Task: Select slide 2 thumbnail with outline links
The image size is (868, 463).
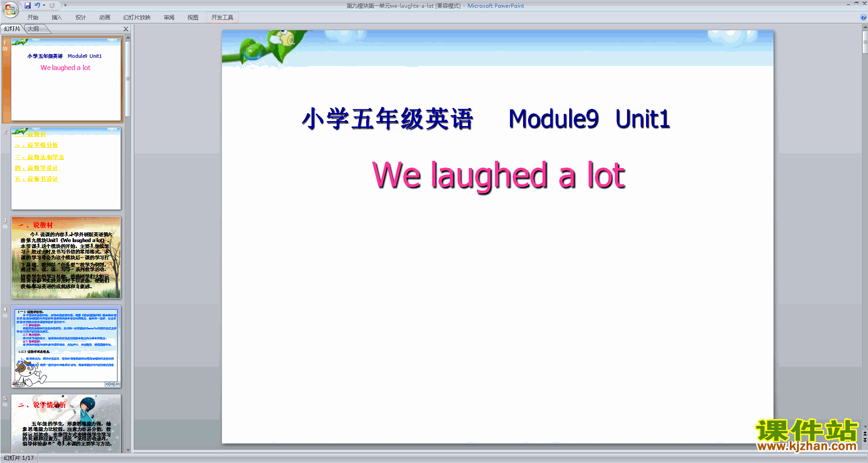Action: click(x=66, y=168)
